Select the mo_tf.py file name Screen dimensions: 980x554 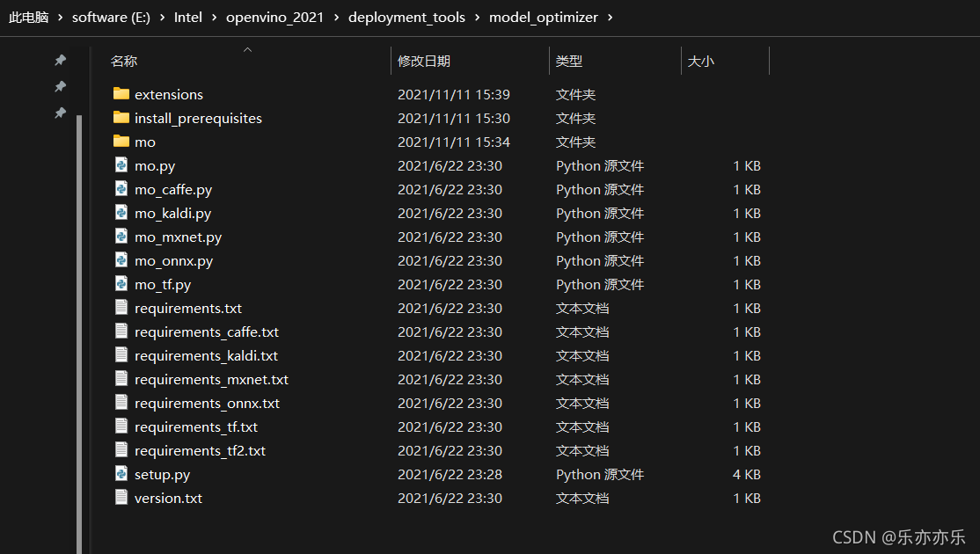(163, 284)
